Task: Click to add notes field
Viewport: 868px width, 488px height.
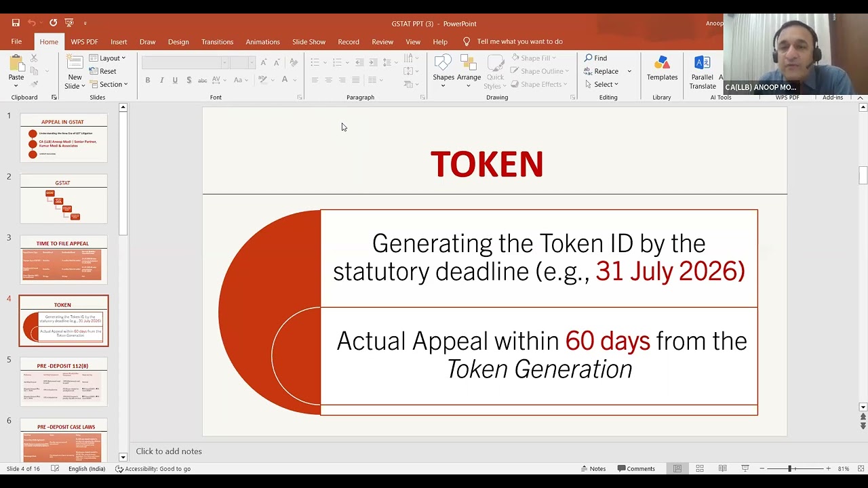Action: coord(169,451)
